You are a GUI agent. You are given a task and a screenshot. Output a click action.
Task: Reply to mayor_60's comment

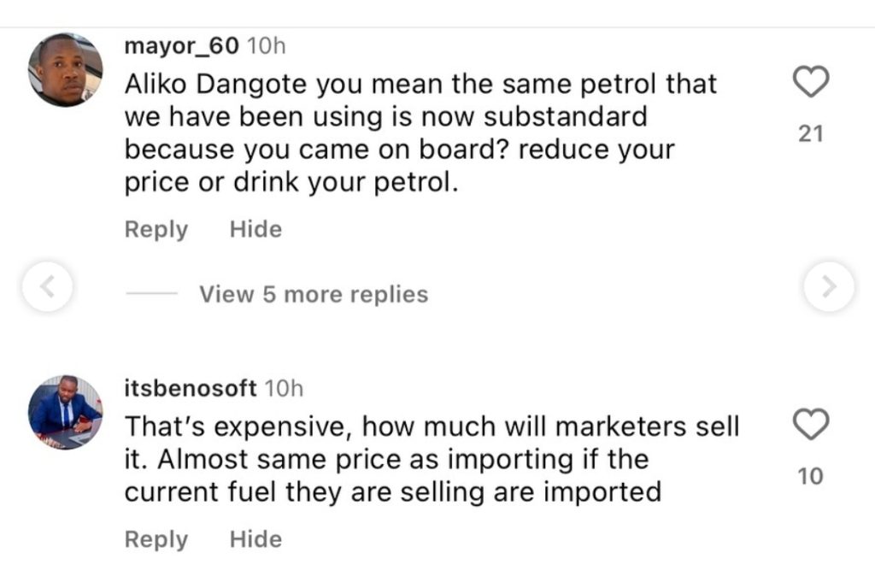tap(156, 229)
